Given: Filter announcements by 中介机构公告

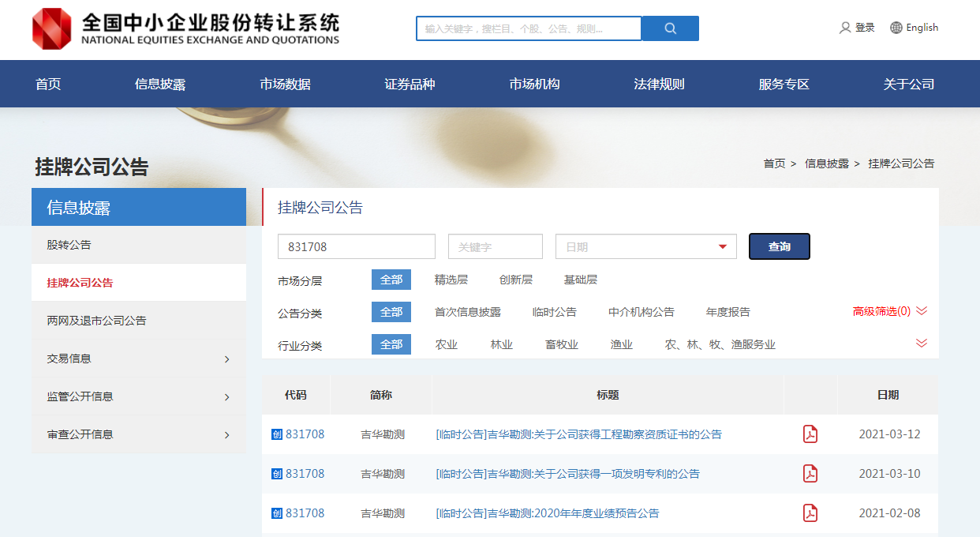Looking at the screenshot, I should (641, 312).
